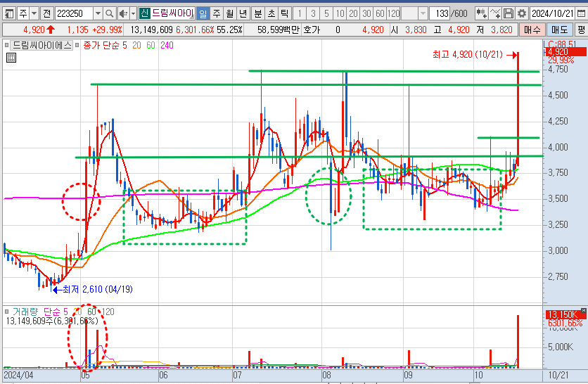Click the speaker sound icon
The height and width of the screenshot is (384, 588).
(x=122, y=14)
